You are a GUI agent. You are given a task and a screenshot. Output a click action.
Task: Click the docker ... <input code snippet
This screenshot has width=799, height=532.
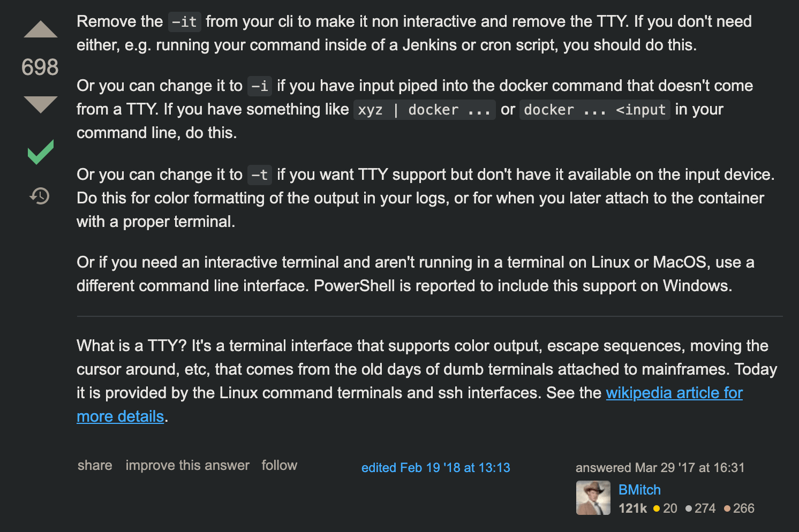594,110
